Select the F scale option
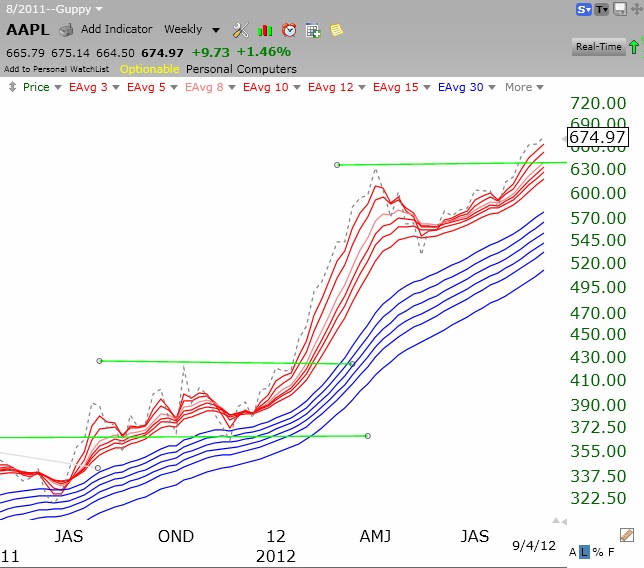The image size is (644, 568). tap(611, 552)
